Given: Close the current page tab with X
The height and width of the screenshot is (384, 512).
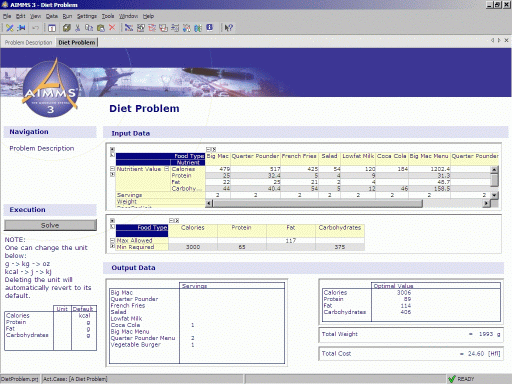Looking at the screenshot, I should (506, 40).
